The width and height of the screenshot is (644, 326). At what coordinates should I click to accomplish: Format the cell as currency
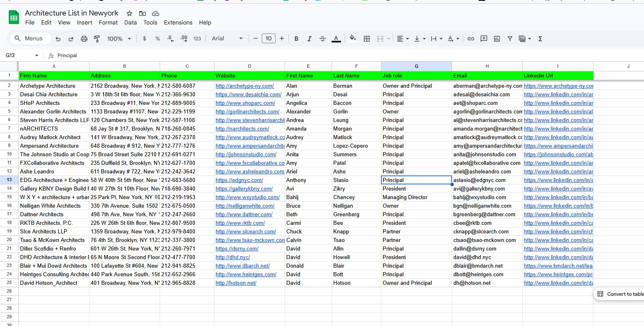pyautogui.click(x=145, y=39)
